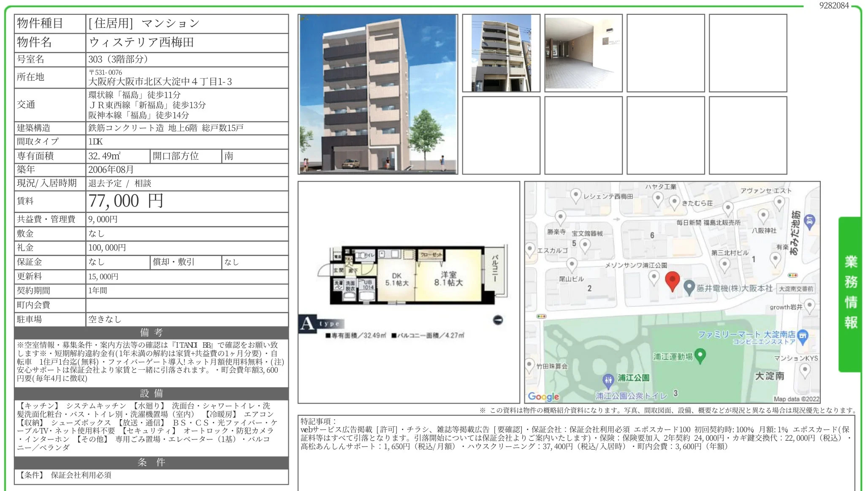Open the building exterior photo thumbnail
The image size is (868, 491).
[501, 53]
